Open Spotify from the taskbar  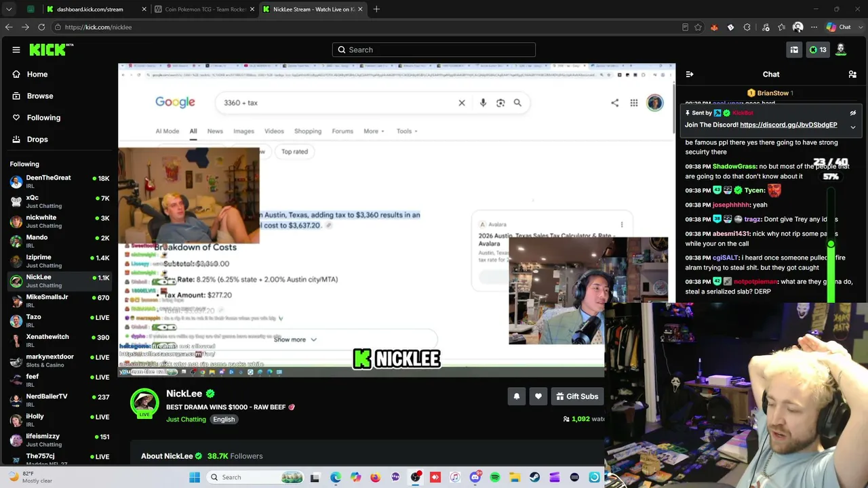pyautogui.click(x=495, y=477)
